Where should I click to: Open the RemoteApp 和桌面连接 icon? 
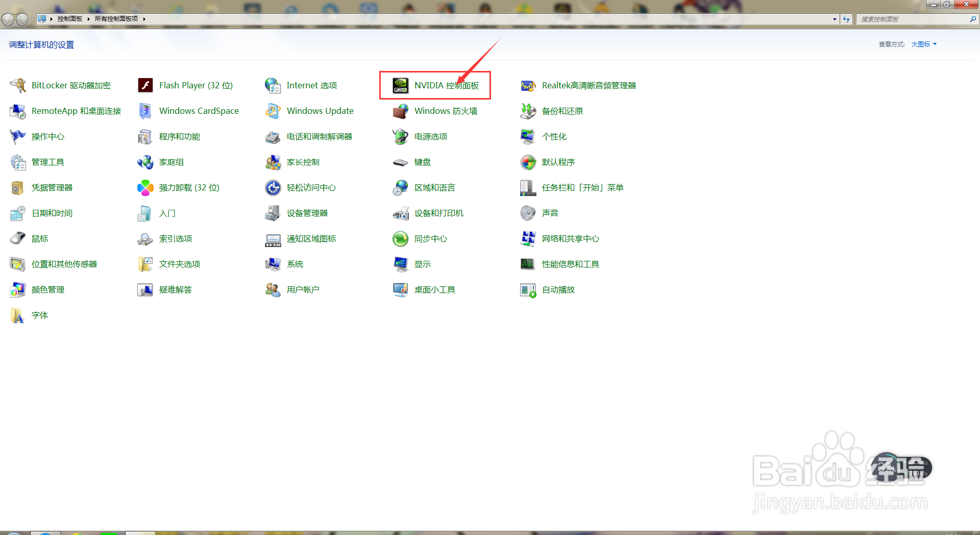[18, 111]
